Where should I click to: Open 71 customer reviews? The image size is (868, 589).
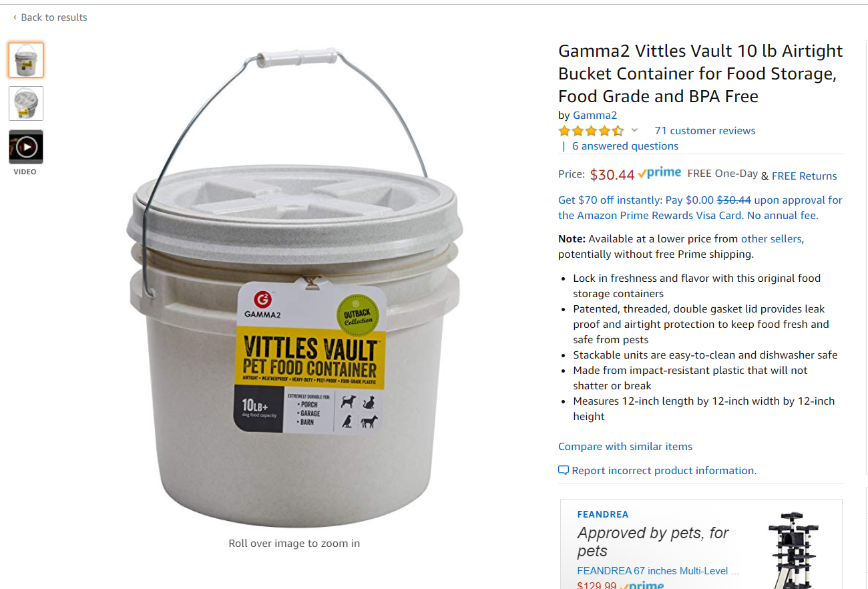click(705, 131)
